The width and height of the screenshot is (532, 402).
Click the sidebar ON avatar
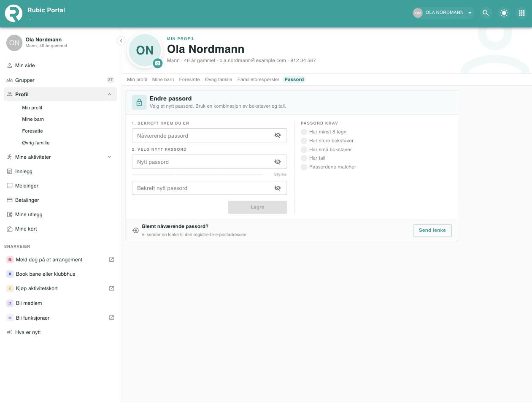14,43
